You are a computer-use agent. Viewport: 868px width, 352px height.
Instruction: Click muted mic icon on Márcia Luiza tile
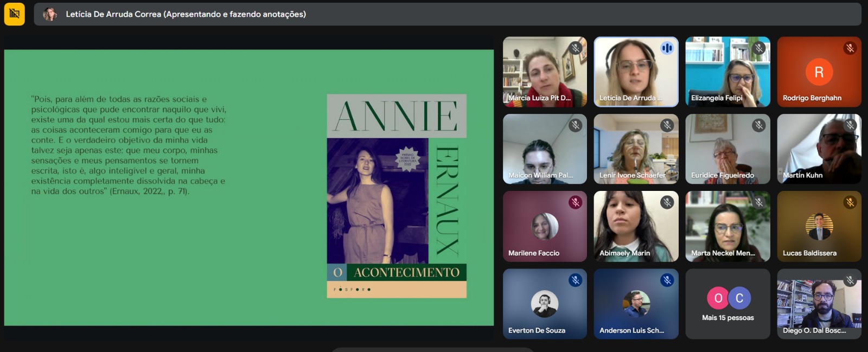[x=576, y=48]
